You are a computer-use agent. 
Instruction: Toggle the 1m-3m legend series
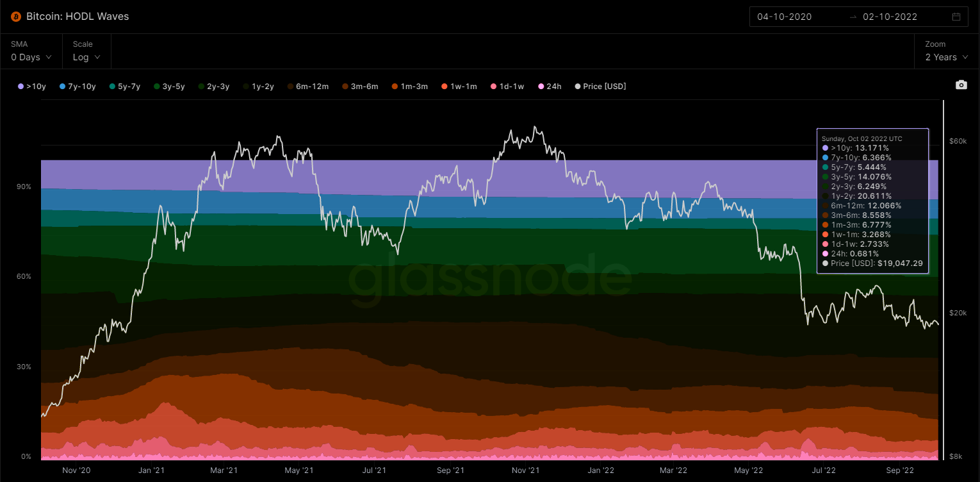click(x=409, y=86)
